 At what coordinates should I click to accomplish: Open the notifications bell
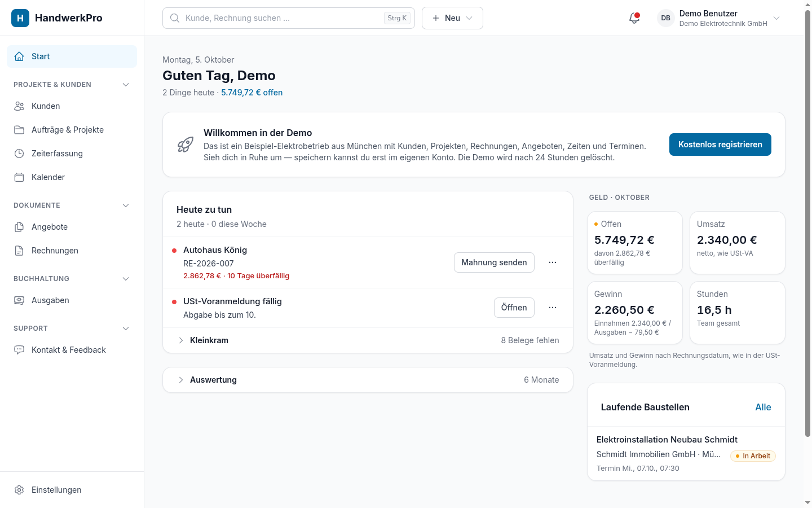(x=634, y=18)
